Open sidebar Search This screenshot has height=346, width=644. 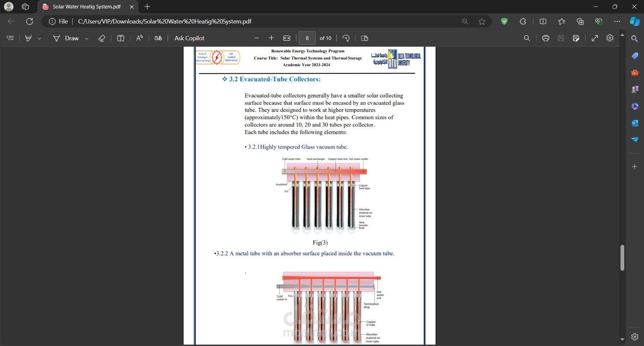pos(635,39)
